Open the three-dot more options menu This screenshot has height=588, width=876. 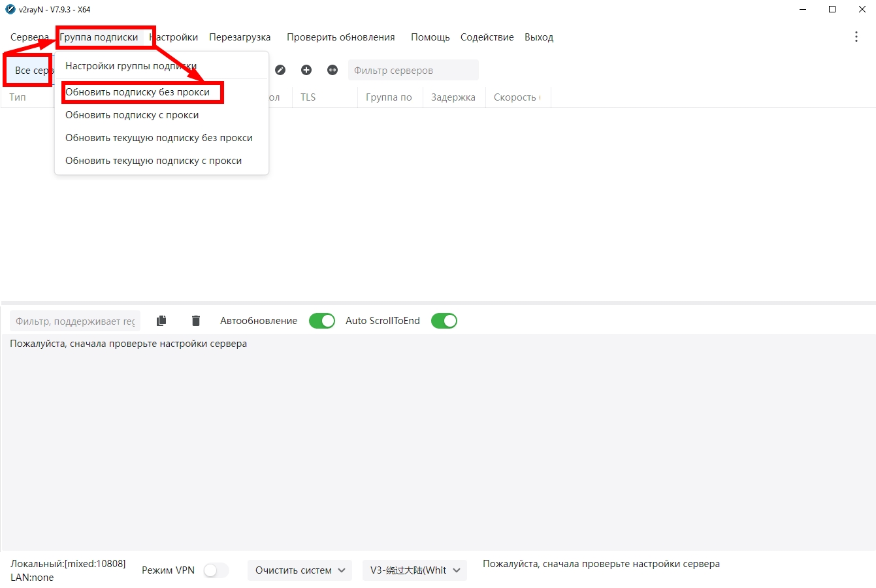[856, 37]
